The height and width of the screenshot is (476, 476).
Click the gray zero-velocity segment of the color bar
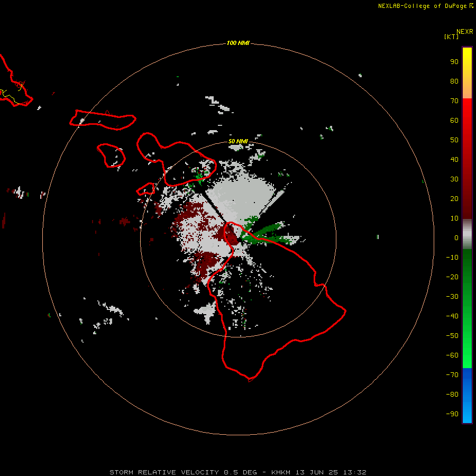point(467,234)
